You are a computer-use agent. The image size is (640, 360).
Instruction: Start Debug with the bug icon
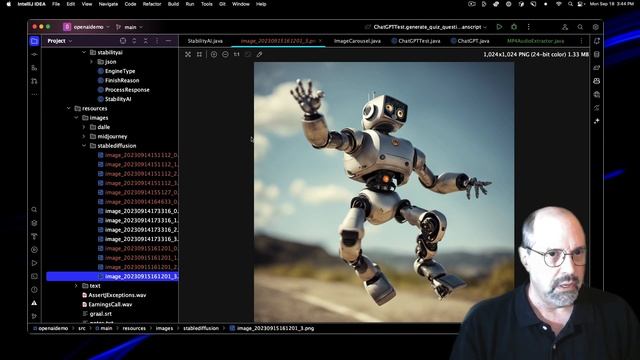pos(514,27)
